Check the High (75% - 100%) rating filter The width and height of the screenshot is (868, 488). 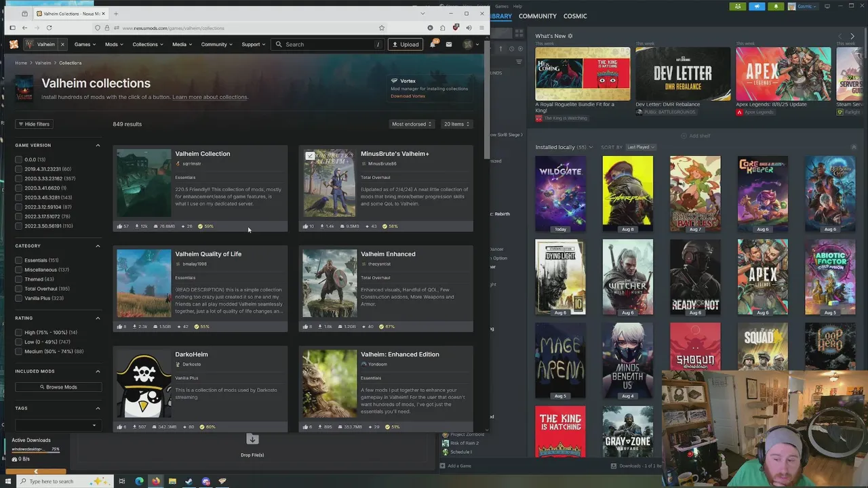click(x=19, y=332)
